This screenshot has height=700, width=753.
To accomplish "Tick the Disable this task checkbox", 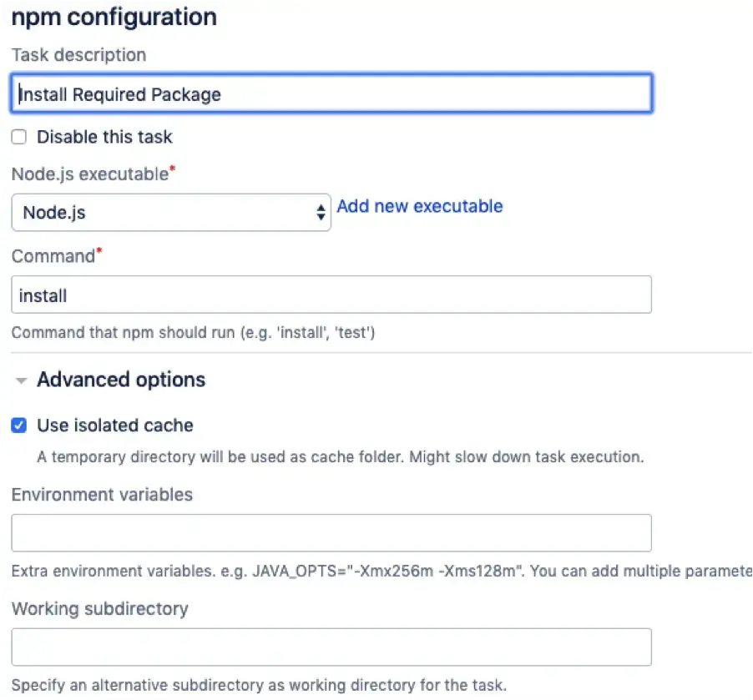I will [19, 137].
